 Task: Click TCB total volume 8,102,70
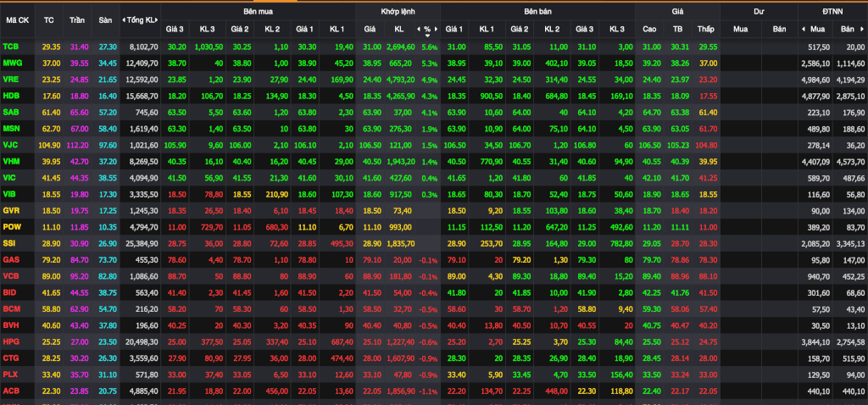pyautogui.click(x=142, y=47)
